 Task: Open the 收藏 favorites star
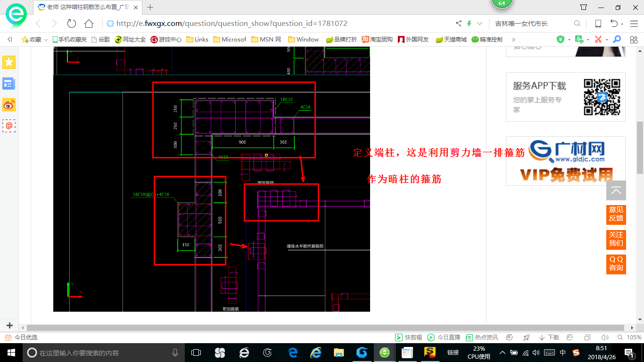coord(25,40)
